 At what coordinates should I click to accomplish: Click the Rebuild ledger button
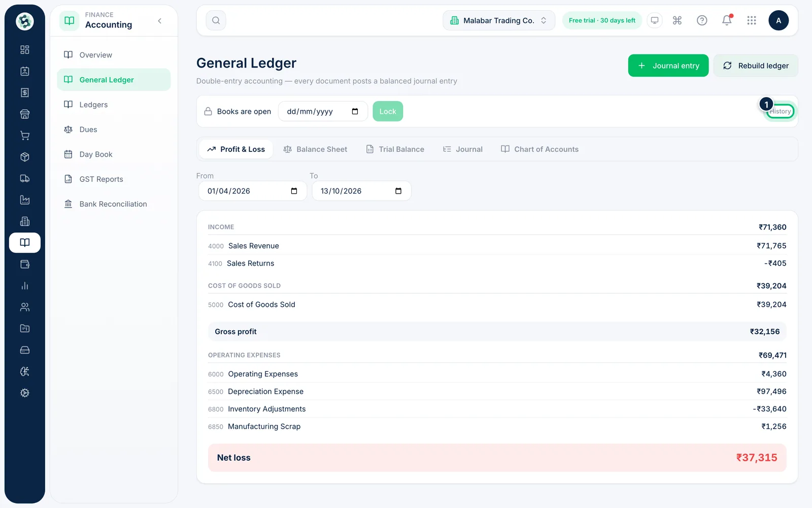tap(756, 66)
